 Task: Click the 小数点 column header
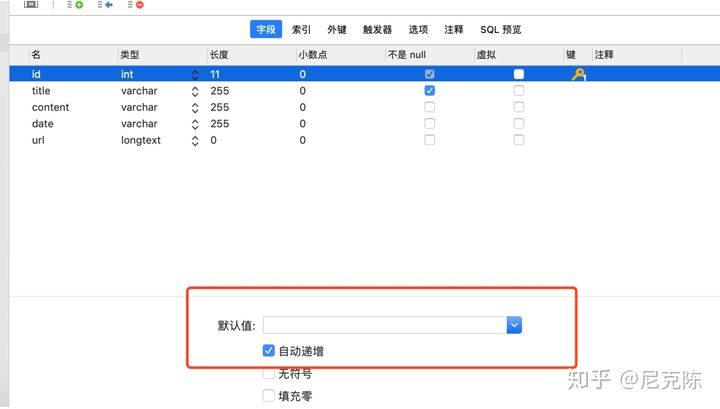coord(313,55)
